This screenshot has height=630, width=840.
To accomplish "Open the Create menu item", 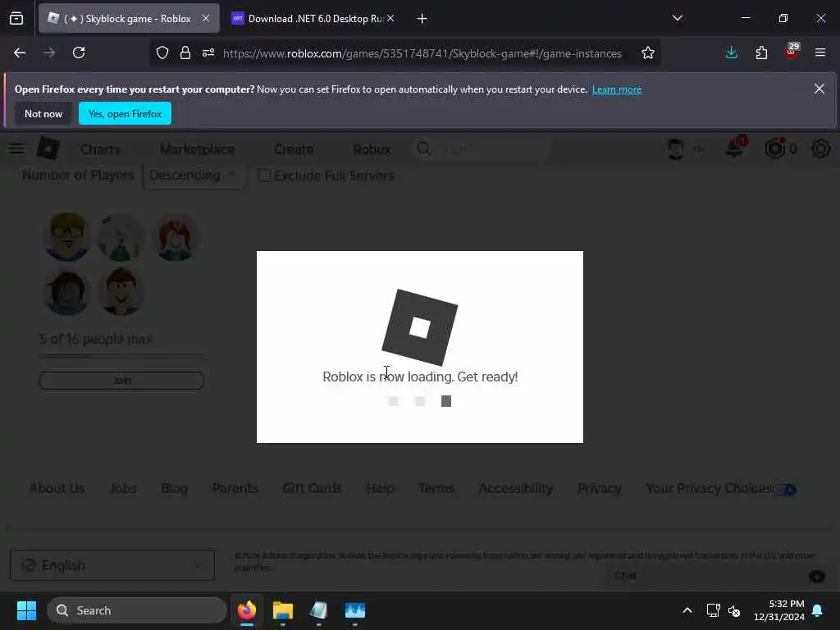I will (x=294, y=149).
